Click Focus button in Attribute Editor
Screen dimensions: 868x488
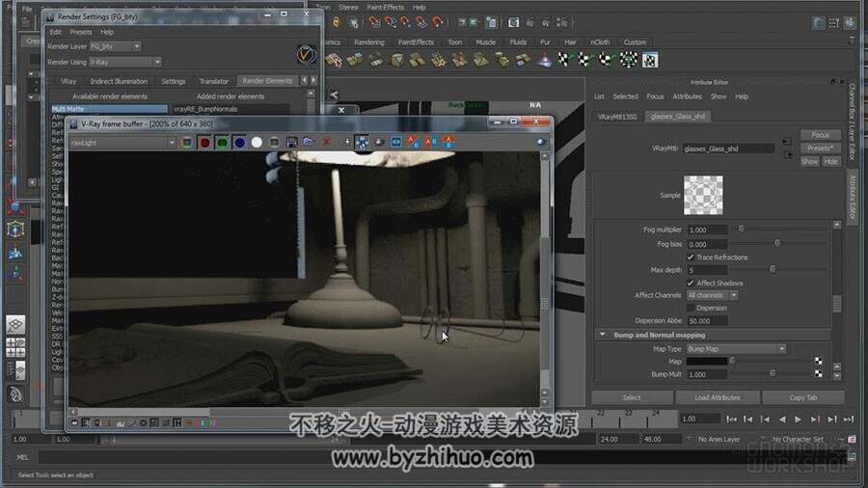tap(821, 135)
